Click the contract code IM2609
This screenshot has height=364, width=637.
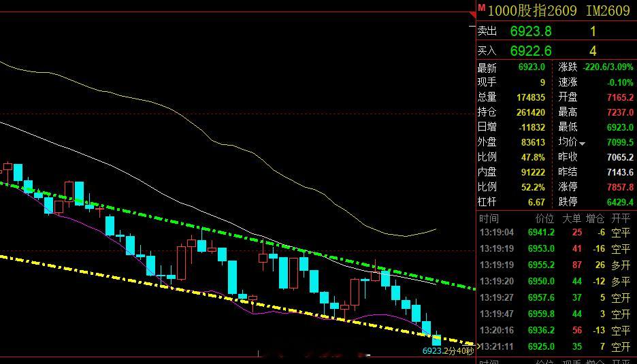click(608, 11)
